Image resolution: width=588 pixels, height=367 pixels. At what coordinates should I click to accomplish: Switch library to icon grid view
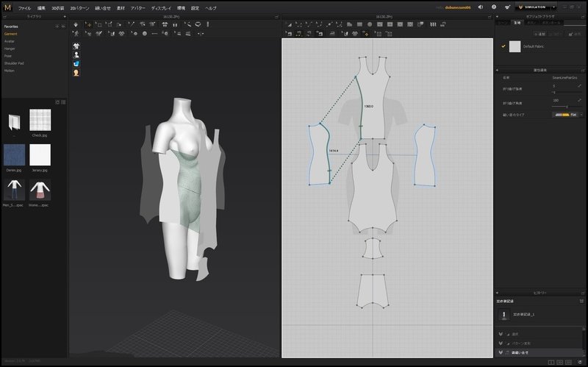(x=57, y=102)
